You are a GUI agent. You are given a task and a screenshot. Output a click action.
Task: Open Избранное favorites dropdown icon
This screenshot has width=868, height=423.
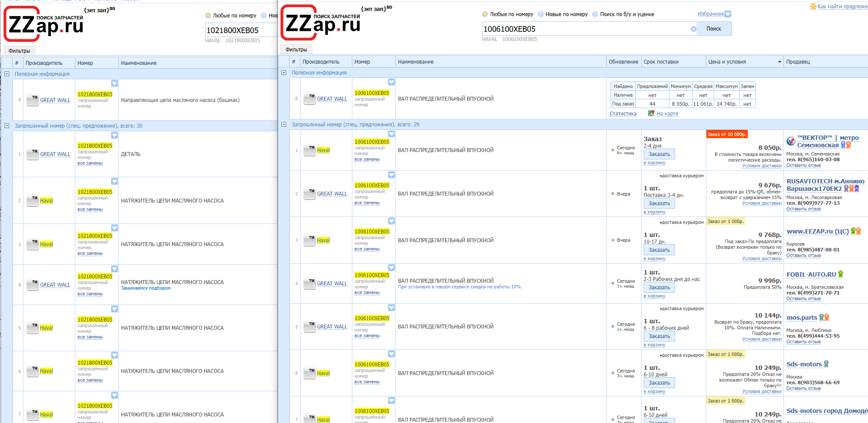coord(728,14)
